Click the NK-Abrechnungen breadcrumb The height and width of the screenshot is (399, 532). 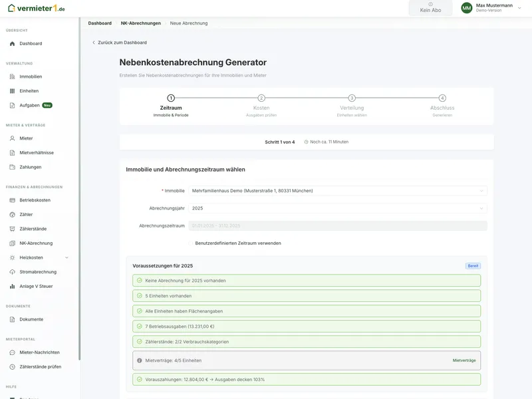140,23
